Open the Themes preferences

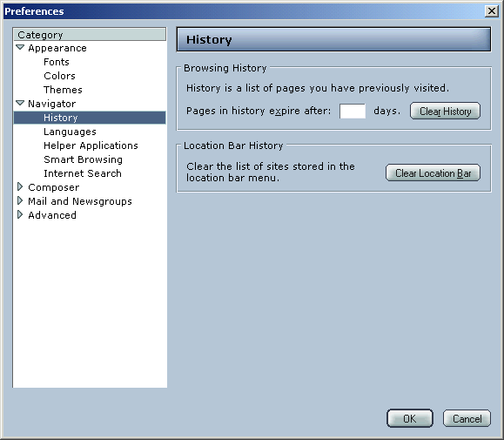[x=63, y=90]
